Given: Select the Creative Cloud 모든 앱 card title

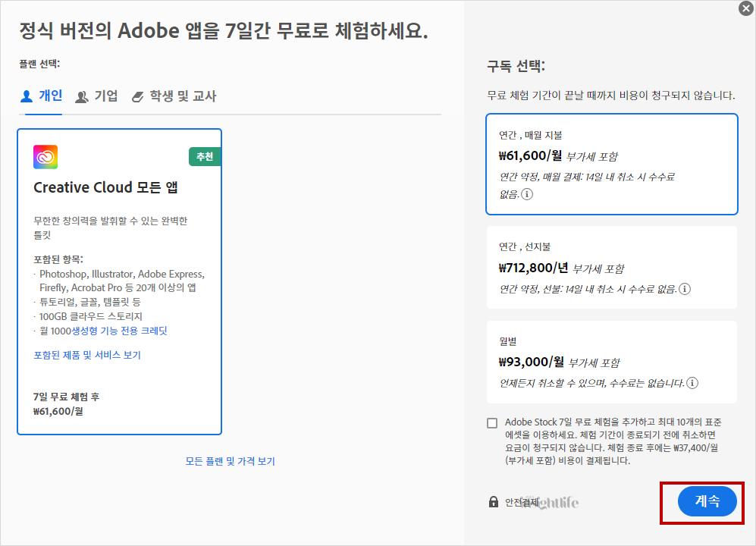Looking at the screenshot, I should 105,187.
